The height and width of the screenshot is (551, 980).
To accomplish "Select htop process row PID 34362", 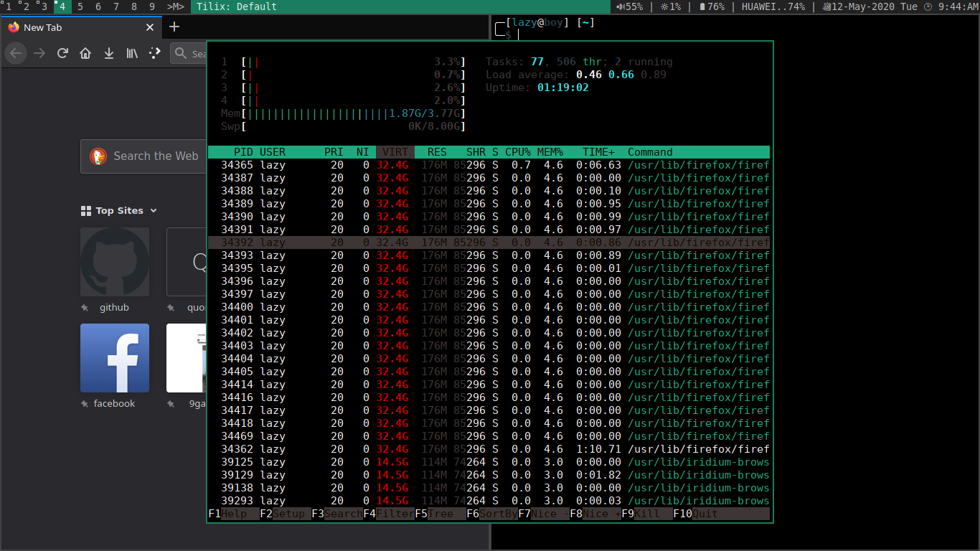I will [x=489, y=449].
